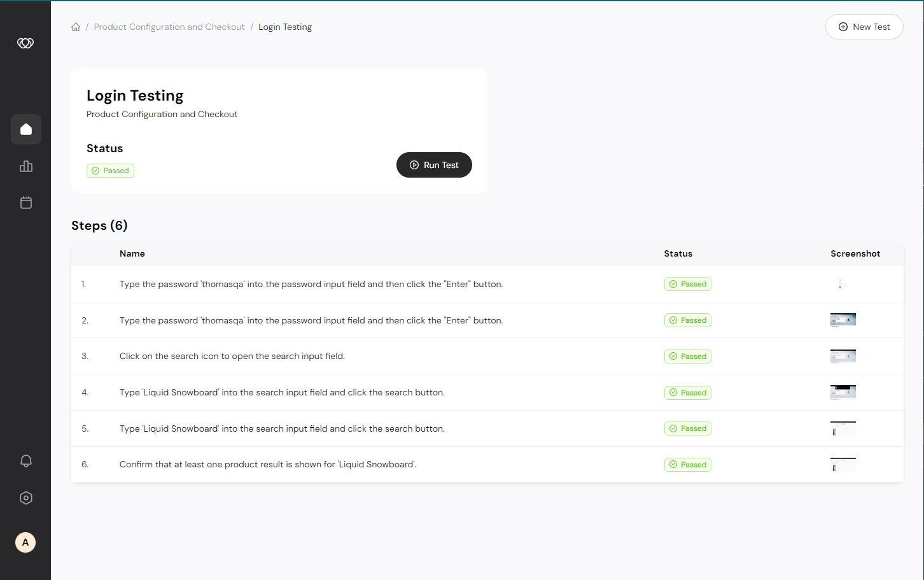
Task: Go to Product Configuration and Checkout breadcrumb
Action: pos(169,27)
